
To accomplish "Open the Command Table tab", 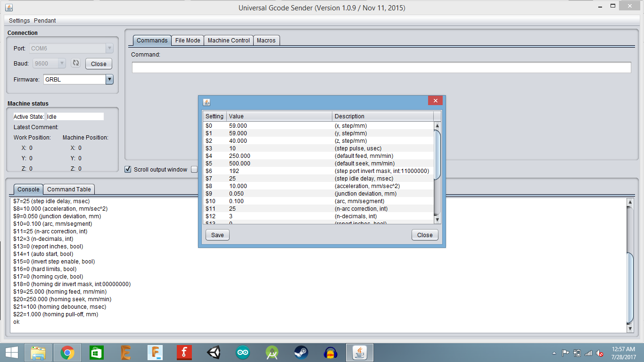I will (x=69, y=189).
